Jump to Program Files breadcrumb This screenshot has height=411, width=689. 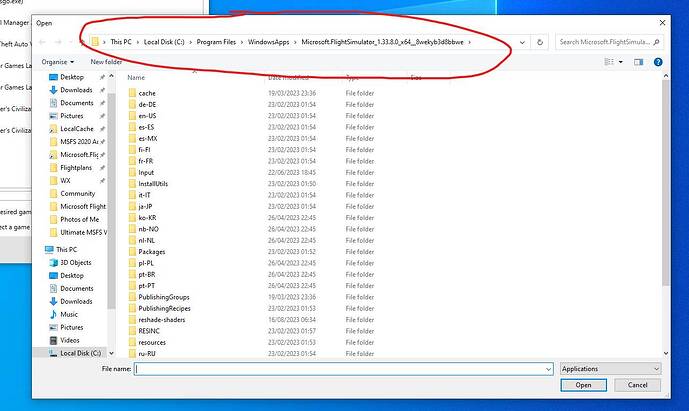pyautogui.click(x=216, y=42)
